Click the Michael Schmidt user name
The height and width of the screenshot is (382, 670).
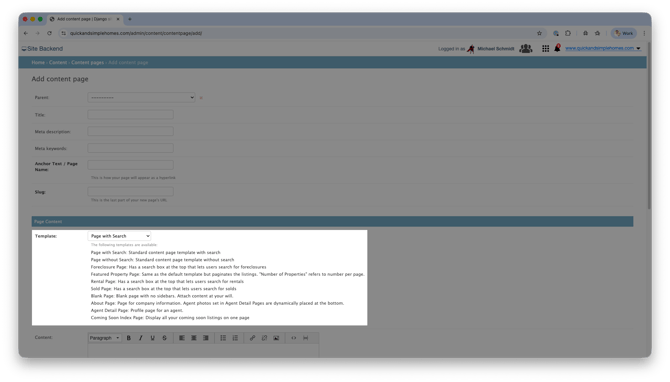click(496, 49)
